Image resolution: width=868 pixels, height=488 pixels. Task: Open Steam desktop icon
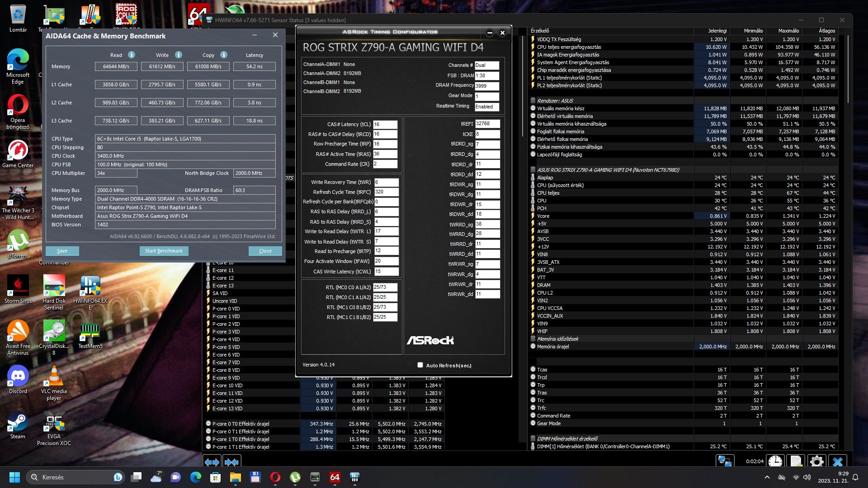pos(18,425)
